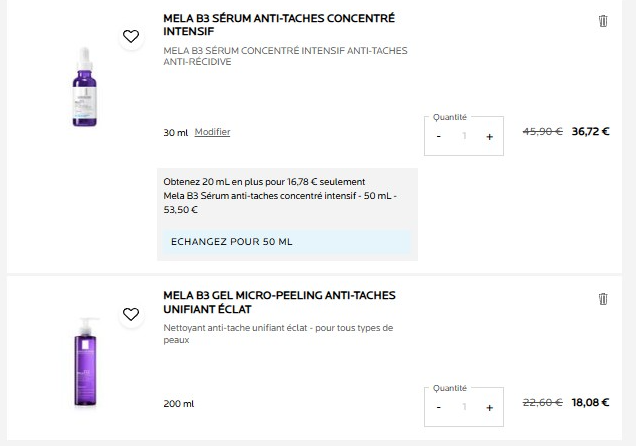Click the 18,08 € gel discounted price
This screenshot has height=446, width=636.
[x=590, y=402]
